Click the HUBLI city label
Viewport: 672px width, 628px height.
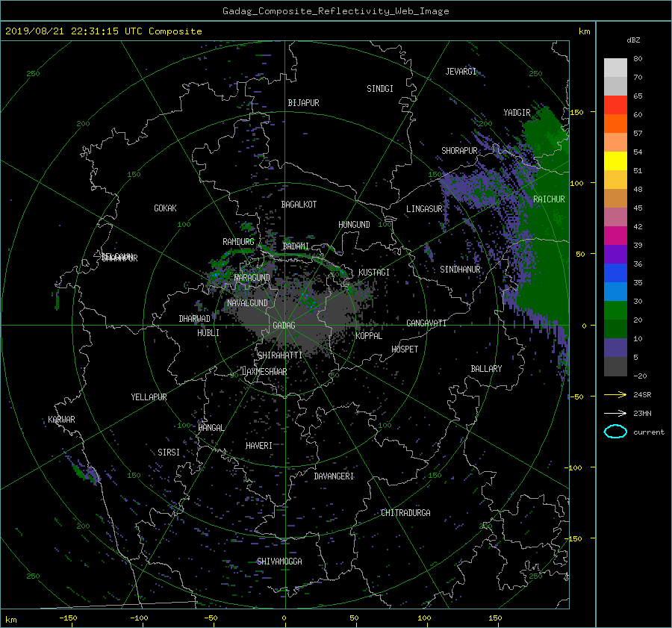[x=208, y=333]
